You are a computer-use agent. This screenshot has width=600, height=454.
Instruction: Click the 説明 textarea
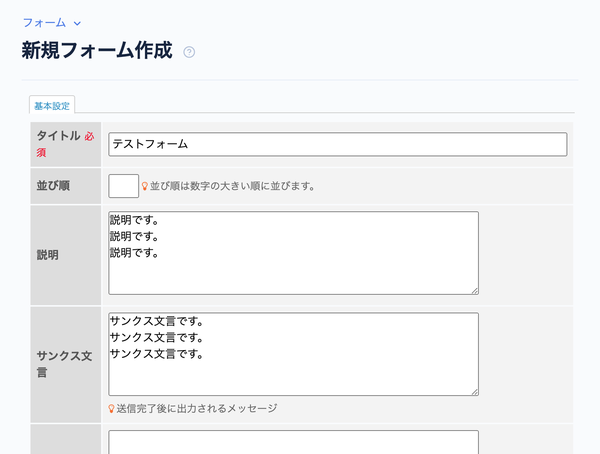tap(293, 253)
